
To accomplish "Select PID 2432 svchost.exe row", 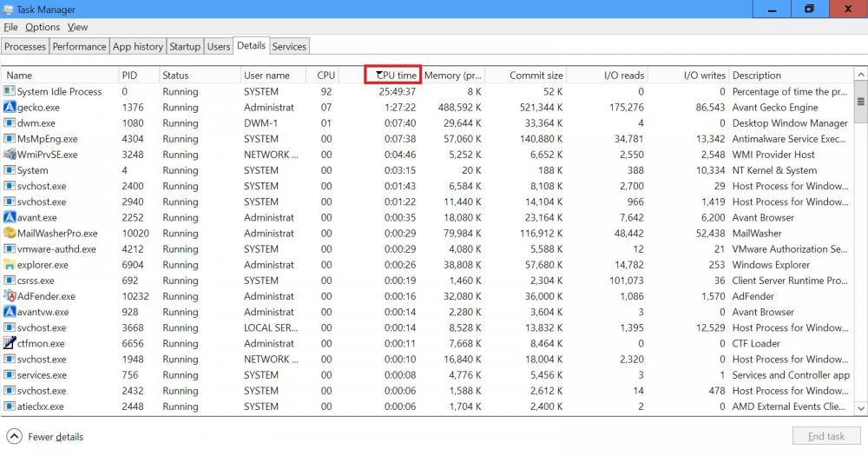I will tap(427, 391).
